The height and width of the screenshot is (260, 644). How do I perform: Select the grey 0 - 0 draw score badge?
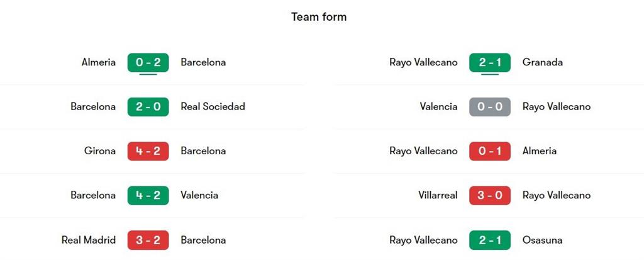[490, 106]
